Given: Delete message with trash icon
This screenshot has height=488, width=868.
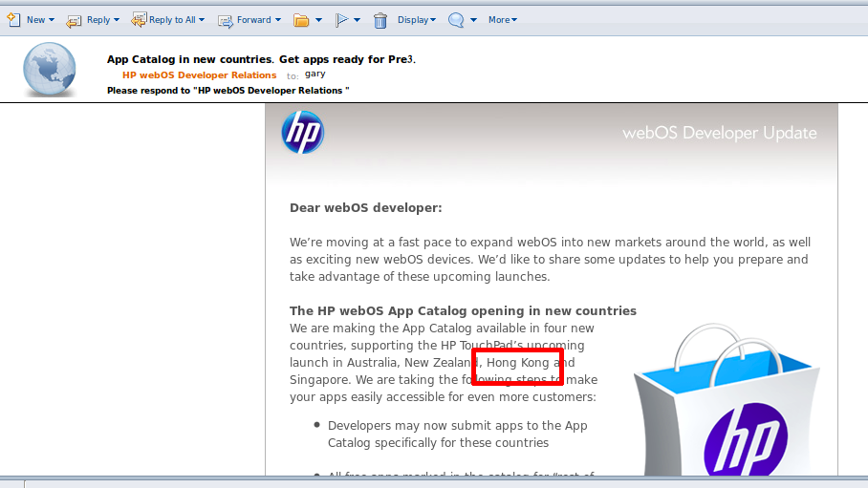Looking at the screenshot, I should click(380, 20).
